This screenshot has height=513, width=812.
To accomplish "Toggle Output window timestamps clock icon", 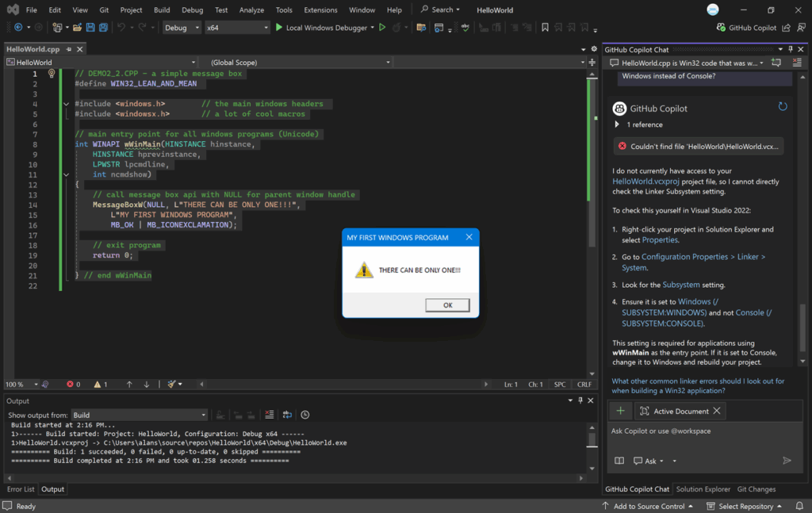I will point(305,415).
